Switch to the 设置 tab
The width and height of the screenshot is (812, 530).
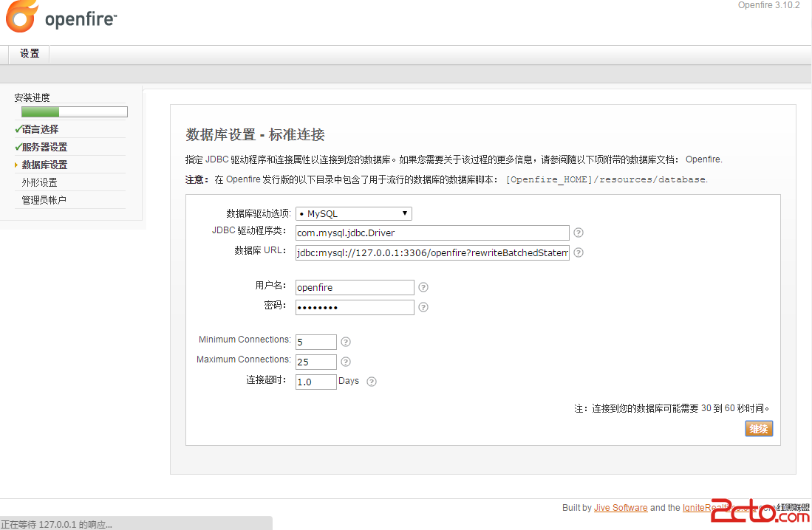[x=30, y=54]
